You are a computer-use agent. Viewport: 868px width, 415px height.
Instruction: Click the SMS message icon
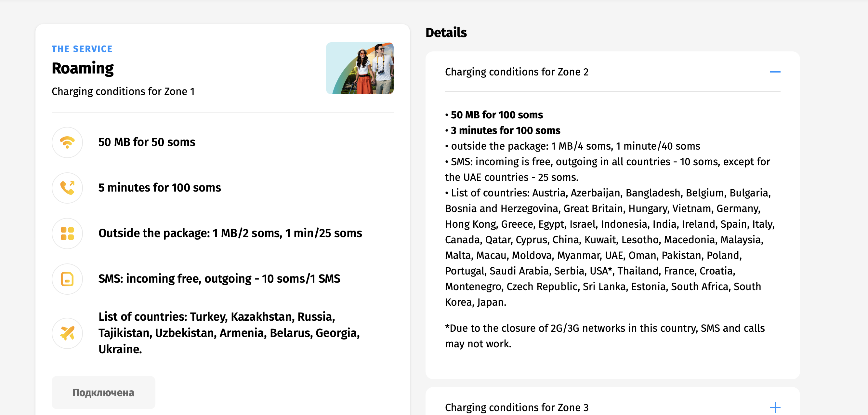[x=67, y=279]
